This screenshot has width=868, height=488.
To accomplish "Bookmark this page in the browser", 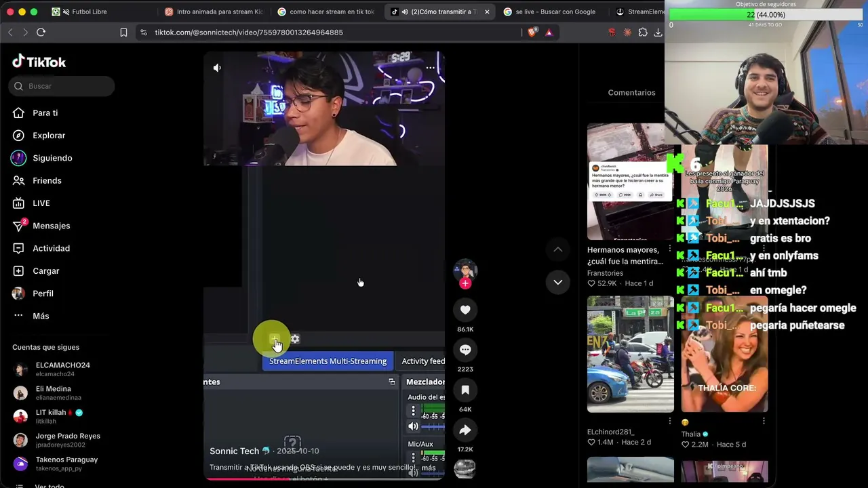I will coord(123,32).
